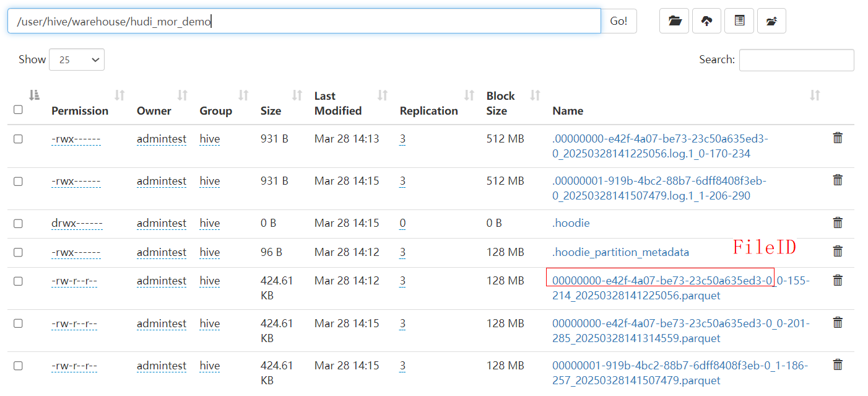Open the .hoodie directory link

pyautogui.click(x=571, y=223)
